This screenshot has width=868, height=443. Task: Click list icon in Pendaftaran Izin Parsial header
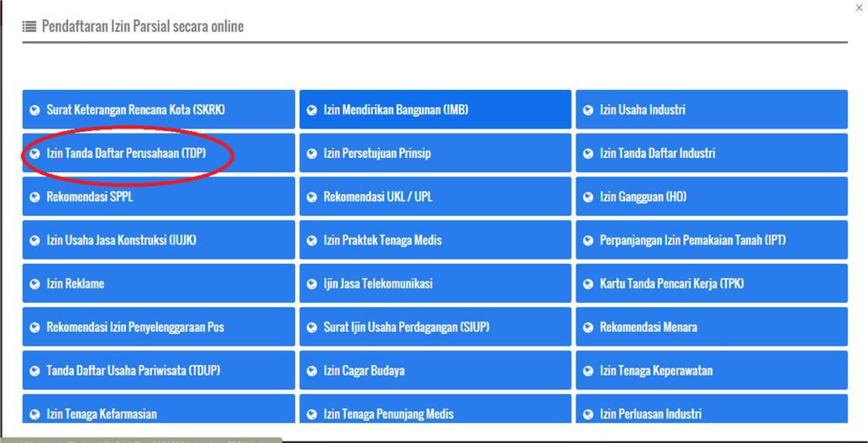click(29, 27)
